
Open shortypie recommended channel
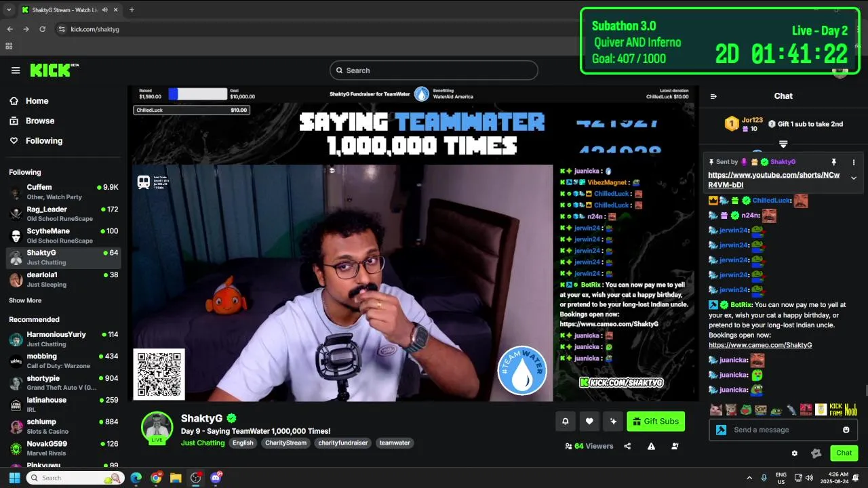(64, 383)
